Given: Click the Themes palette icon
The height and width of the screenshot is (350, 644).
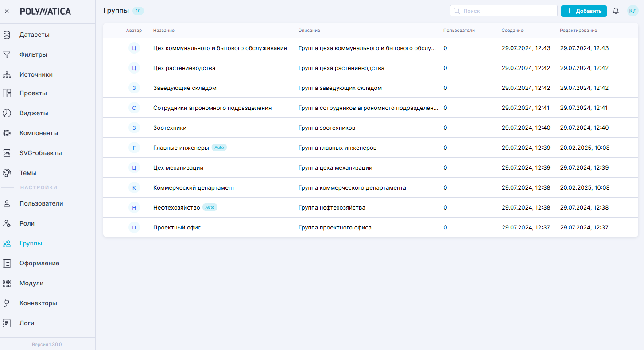Looking at the screenshot, I should 7,173.
